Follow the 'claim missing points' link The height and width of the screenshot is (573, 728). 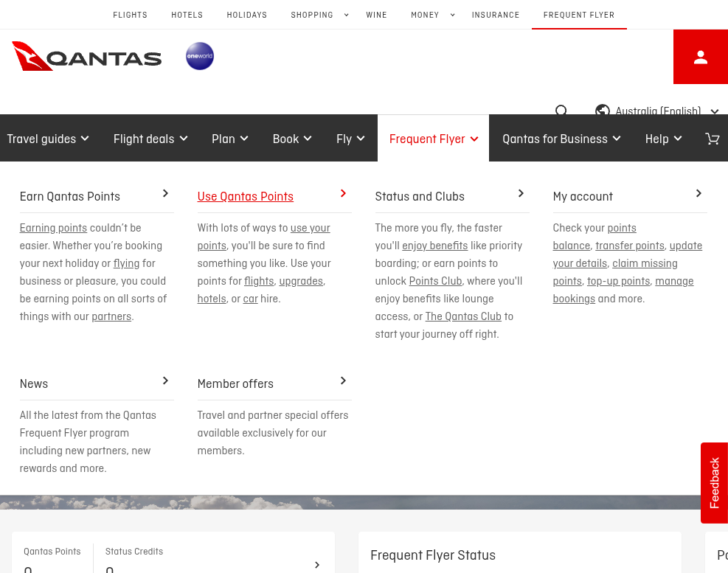[645, 264]
